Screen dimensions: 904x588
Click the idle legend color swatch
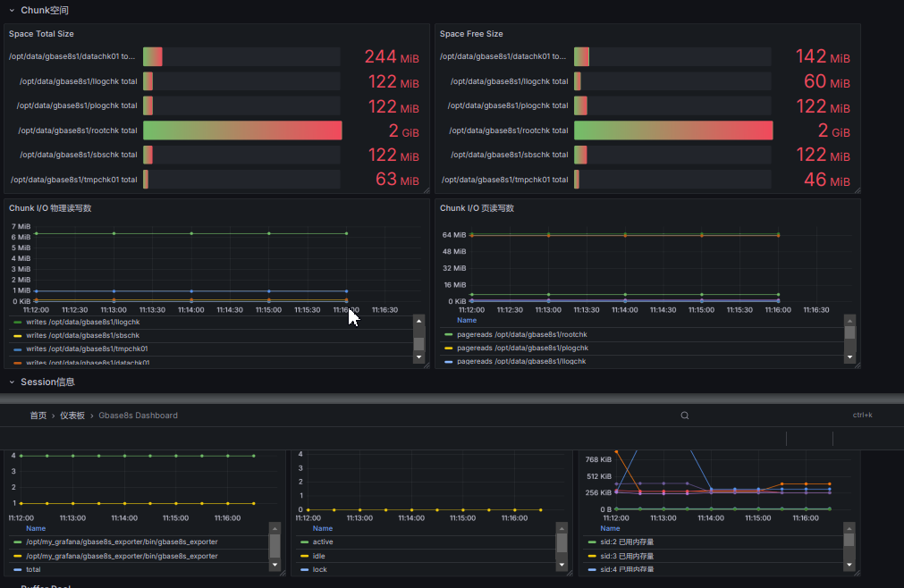pos(304,557)
